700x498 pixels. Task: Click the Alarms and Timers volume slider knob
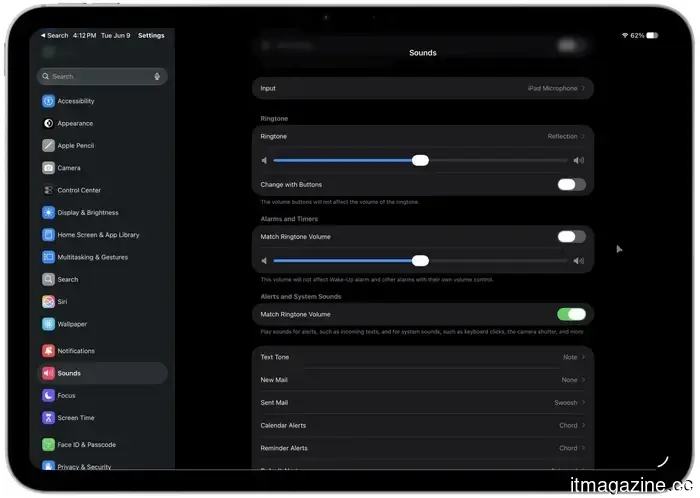pos(420,261)
